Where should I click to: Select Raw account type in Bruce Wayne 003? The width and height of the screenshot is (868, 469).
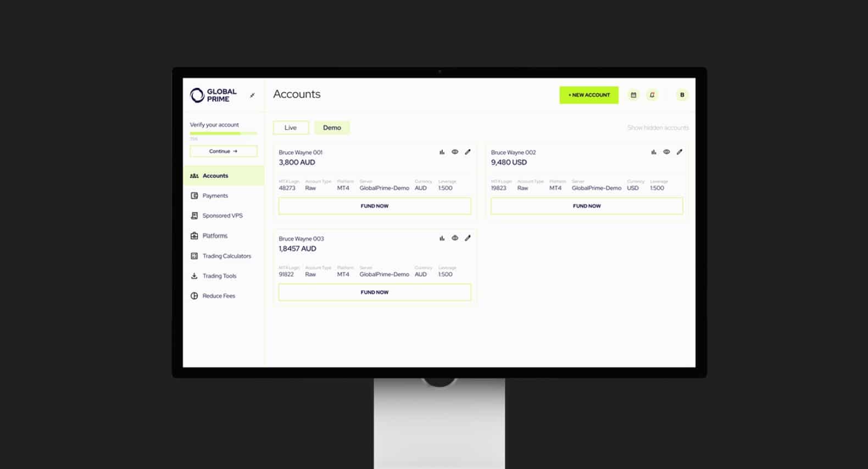pos(310,275)
